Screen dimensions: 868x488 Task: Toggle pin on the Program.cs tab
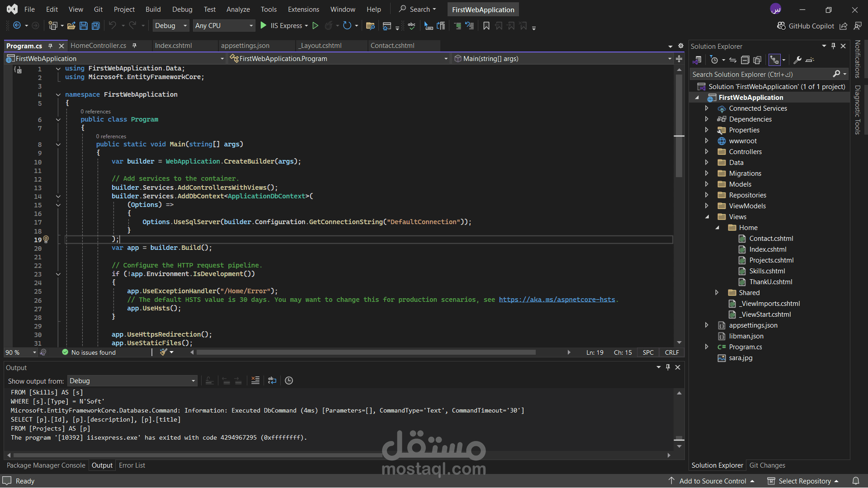click(x=50, y=46)
